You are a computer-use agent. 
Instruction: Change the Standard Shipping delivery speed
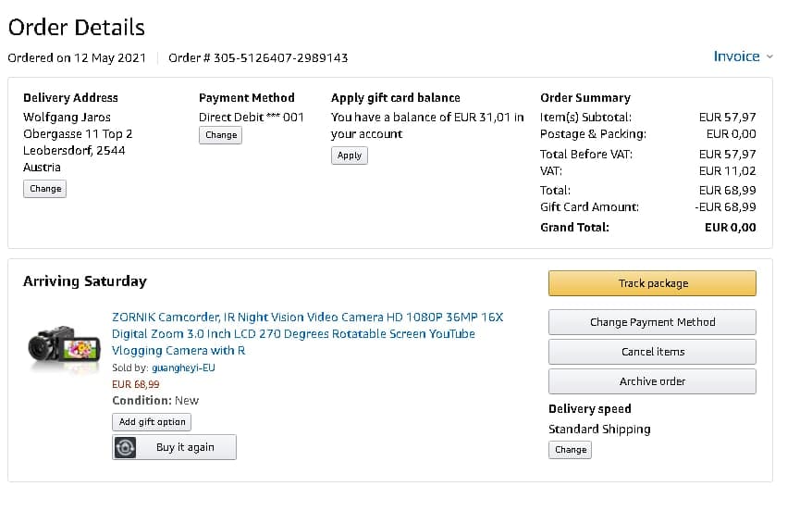coord(570,450)
